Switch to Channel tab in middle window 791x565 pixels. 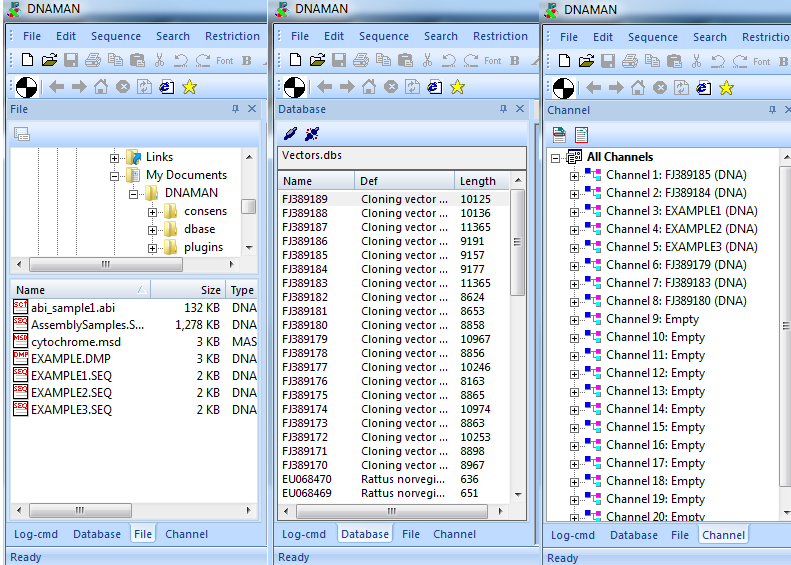click(455, 534)
